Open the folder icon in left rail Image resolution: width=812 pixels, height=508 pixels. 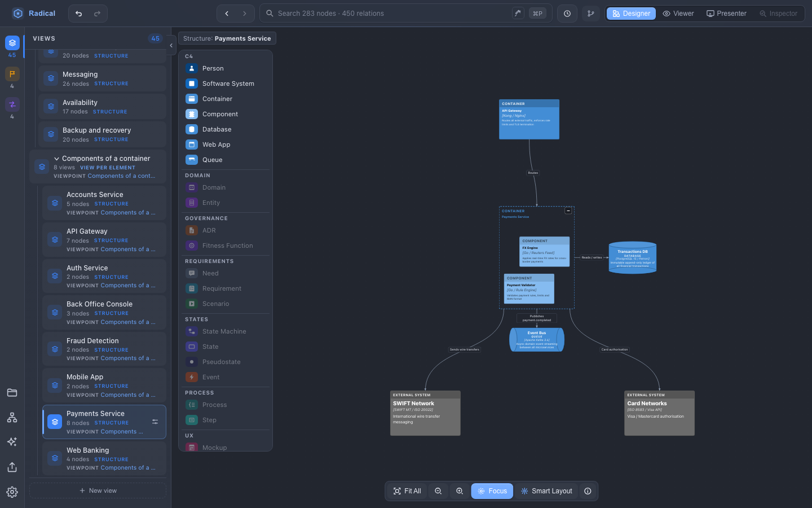pyautogui.click(x=12, y=393)
